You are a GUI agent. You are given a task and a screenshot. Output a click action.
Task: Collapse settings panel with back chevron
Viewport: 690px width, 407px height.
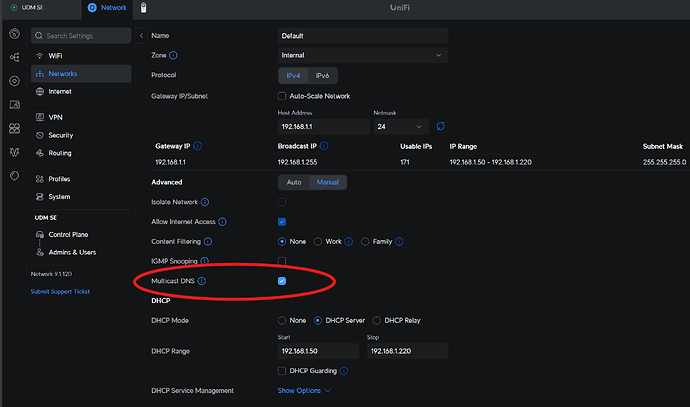(x=141, y=36)
